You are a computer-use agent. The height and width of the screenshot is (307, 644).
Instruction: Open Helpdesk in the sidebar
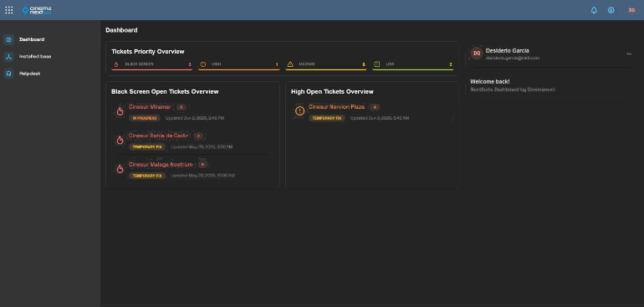(x=29, y=74)
